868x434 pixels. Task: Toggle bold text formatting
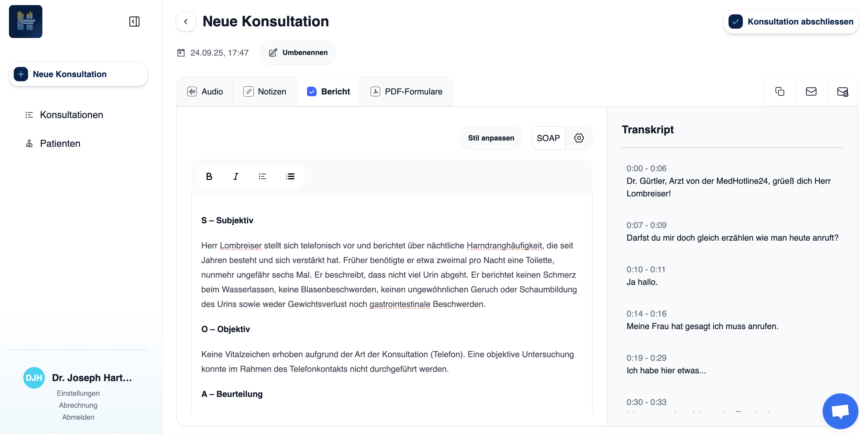209,176
